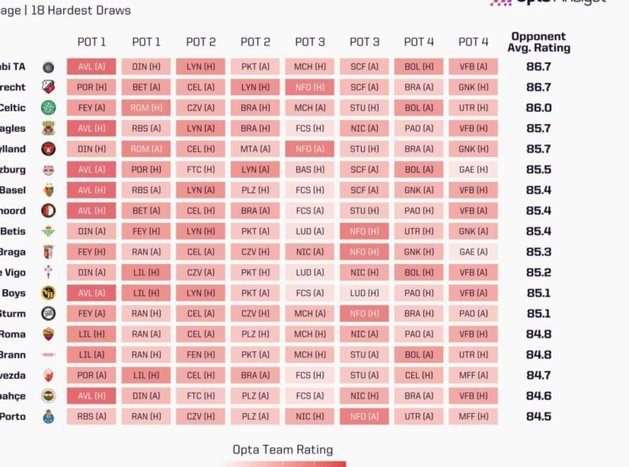
Task: Select the Real Betis crest icon
Action: 49,231
